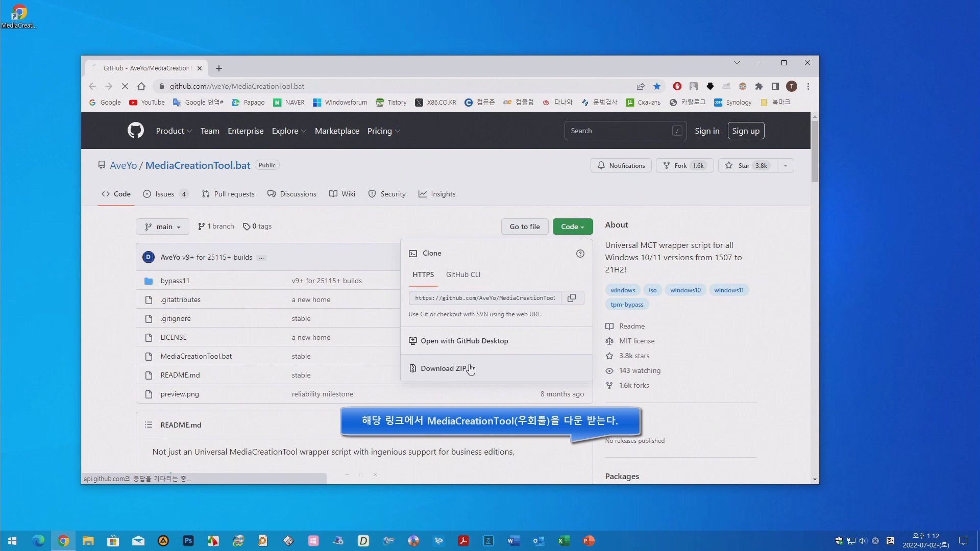This screenshot has height=551, width=980.
Task: Click the Go to file button
Action: 525,227
